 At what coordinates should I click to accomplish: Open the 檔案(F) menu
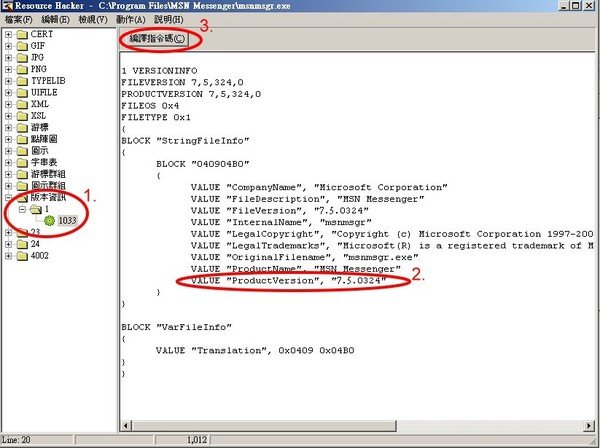click(18, 20)
